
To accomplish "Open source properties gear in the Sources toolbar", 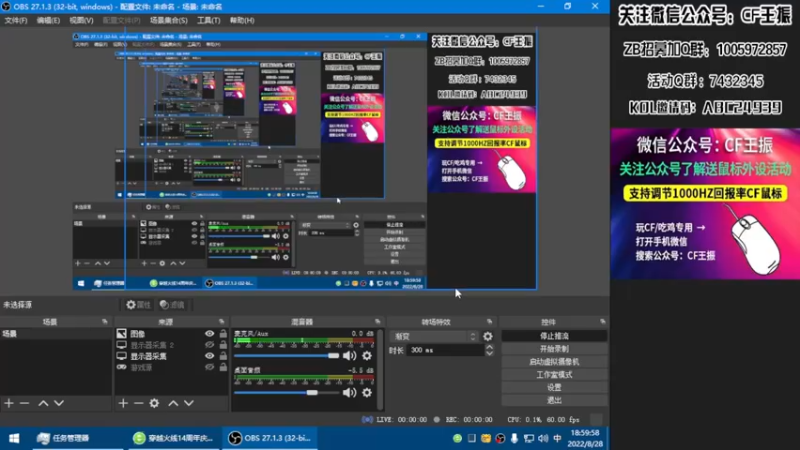I will tap(154, 403).
